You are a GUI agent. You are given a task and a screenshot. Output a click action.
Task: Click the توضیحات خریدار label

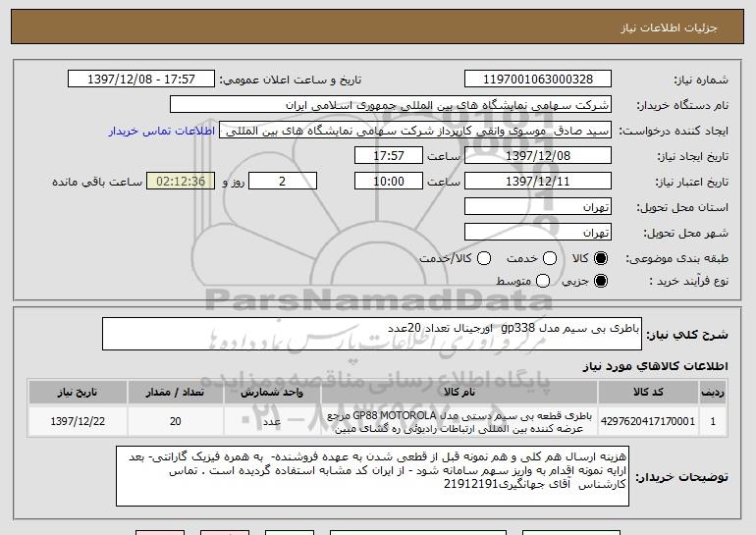[681, 477]
